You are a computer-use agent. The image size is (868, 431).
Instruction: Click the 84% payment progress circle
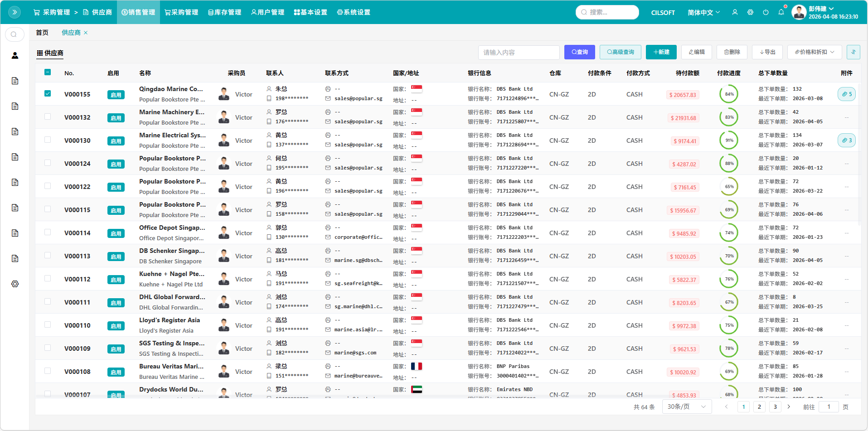tap(729, 94)
